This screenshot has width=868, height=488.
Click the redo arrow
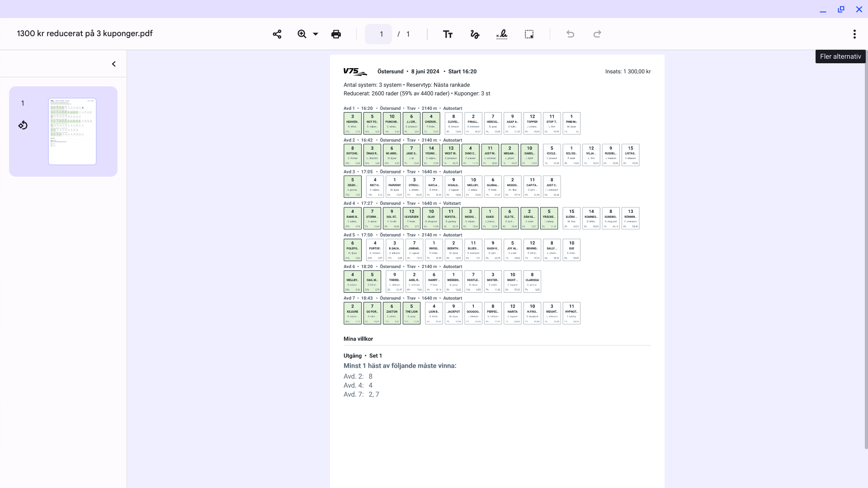[x=597, y=34]
